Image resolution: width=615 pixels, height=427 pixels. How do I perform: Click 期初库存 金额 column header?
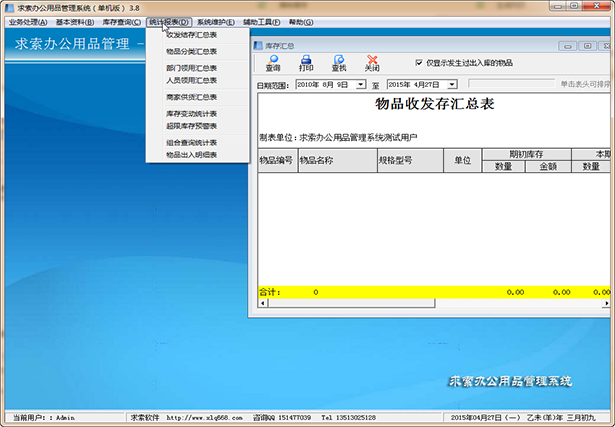[x=548, y=167]
